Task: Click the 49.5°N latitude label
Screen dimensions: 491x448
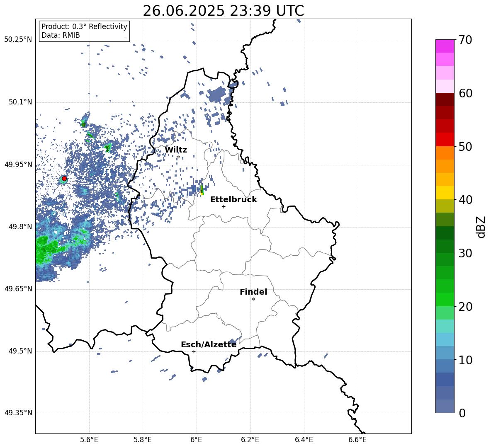Action: [20, 351]
